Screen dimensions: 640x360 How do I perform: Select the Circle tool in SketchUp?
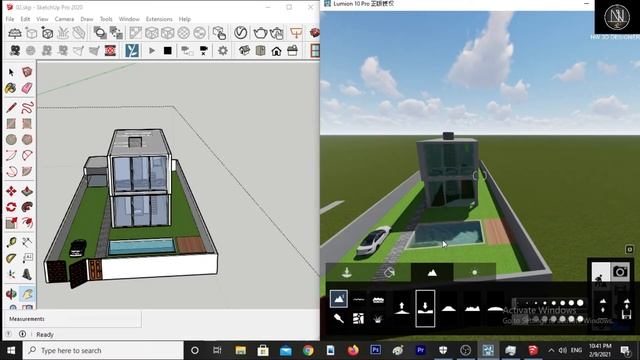tap(11, 139)
